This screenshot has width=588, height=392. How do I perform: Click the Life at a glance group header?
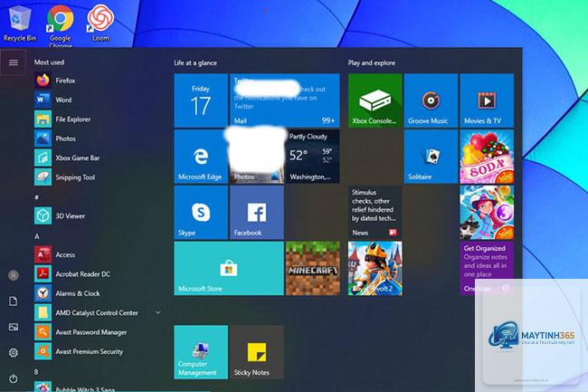pos(195,62)
